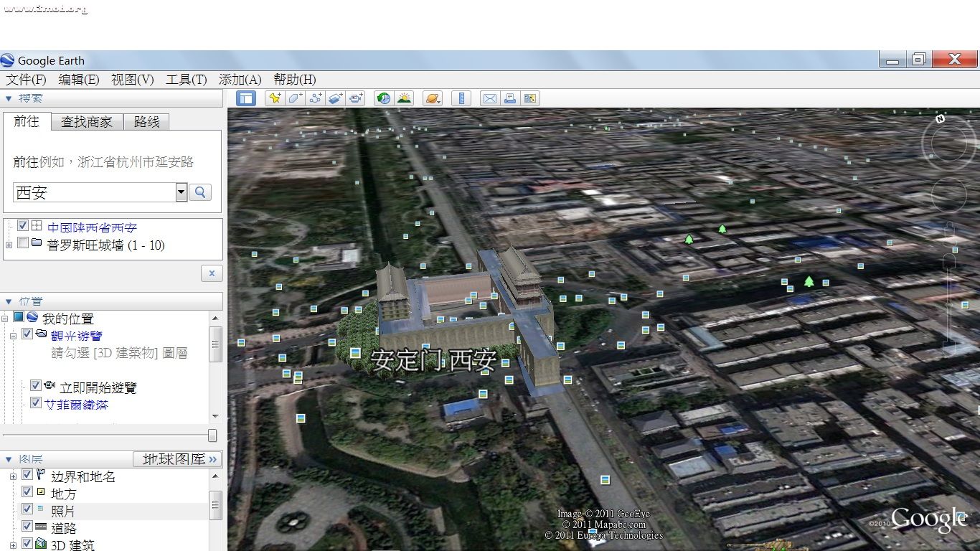Click the places panel opacity slider
This screenshot has height=551, width=980.
pos(212,435)
